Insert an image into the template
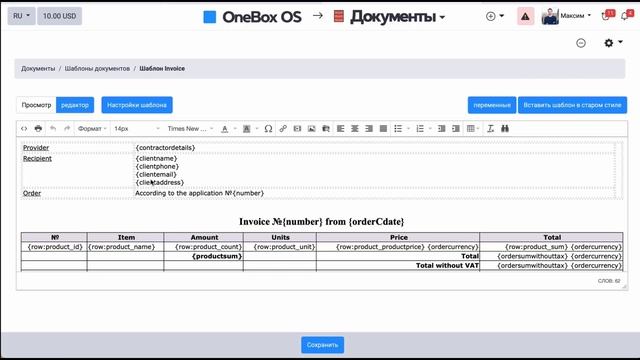Viewport: 640px width, 360px height. pyautogui.click(x=311, y=129)
